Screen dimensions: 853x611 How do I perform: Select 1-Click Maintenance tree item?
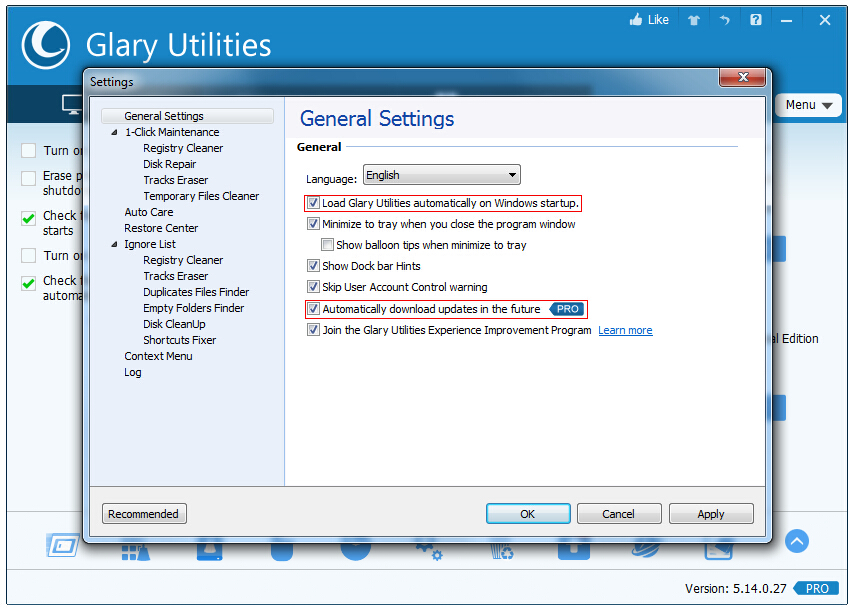click(172, 132)
